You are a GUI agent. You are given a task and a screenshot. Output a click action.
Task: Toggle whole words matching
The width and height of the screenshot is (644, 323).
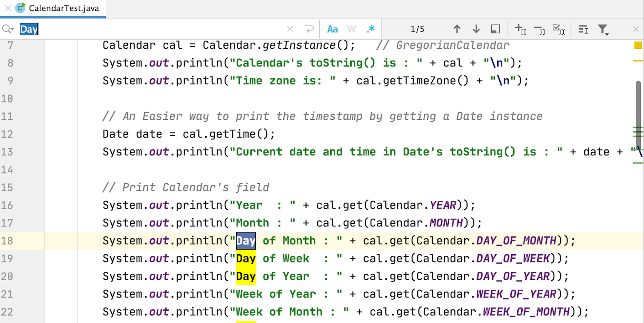pos(351,29)
